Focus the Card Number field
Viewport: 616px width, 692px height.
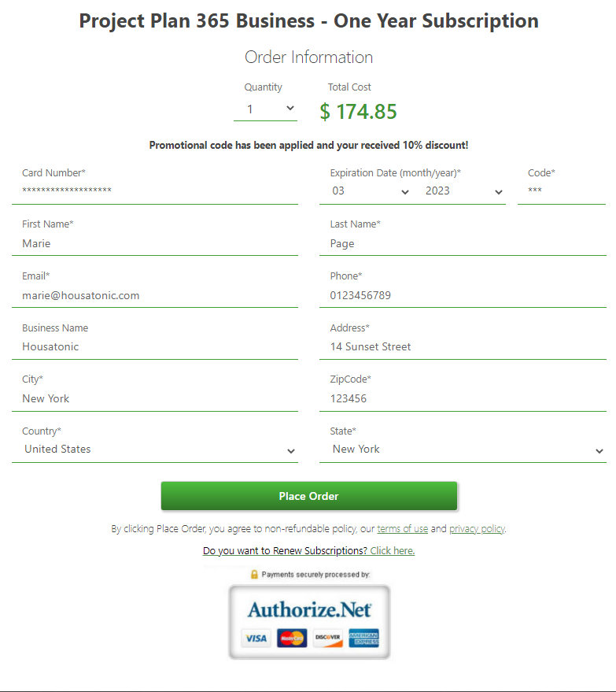155,191
